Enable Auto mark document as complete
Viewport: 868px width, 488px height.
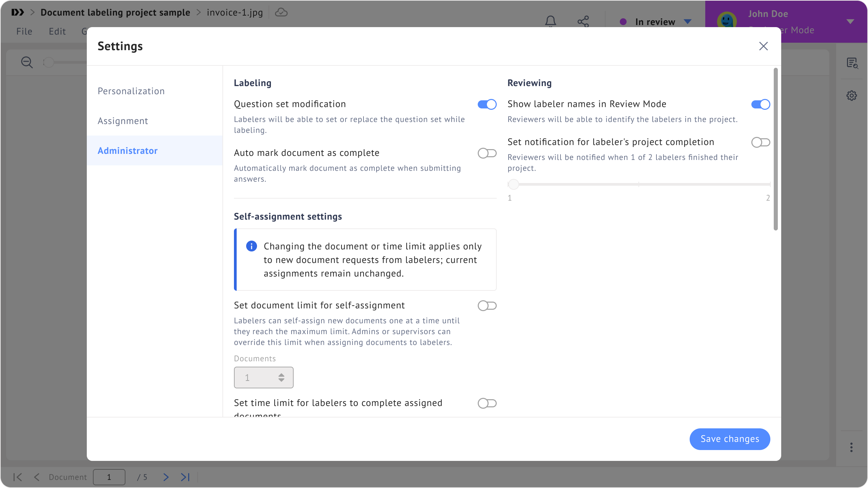coord(487,153)
